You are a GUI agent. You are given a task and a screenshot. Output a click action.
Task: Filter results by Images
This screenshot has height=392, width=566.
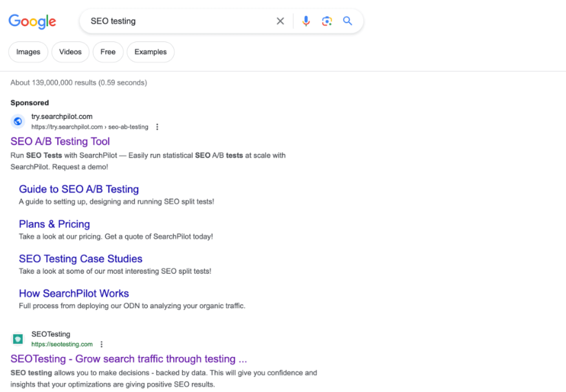[28, 52]
